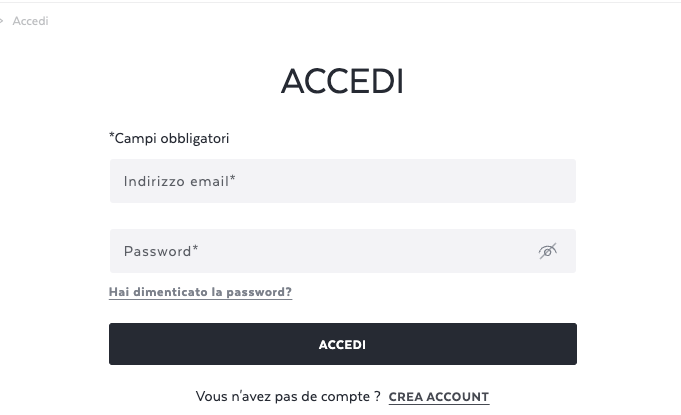Click the dark ACCEDI submit button

tap(343, 344)
